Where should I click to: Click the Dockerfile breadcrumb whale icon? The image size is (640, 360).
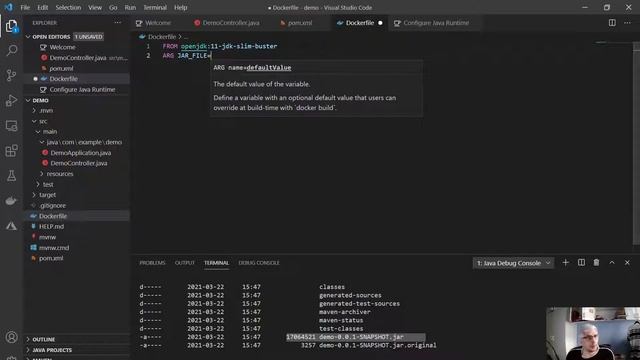[142, 37]
